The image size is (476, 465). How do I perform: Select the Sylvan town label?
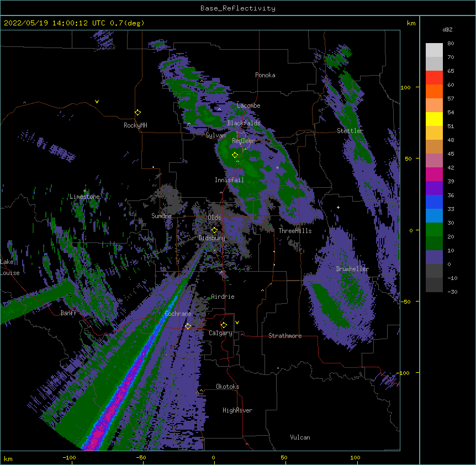click(215, 135)
